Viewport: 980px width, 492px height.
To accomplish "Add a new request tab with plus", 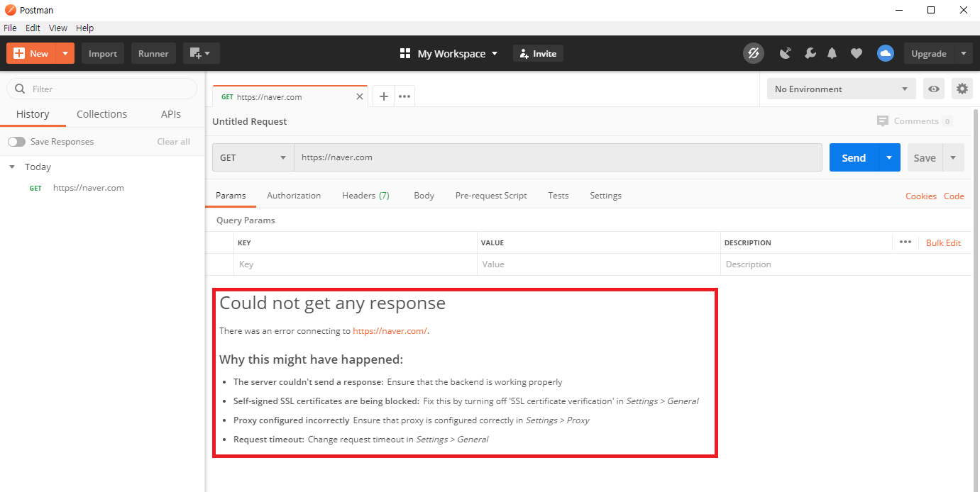I will (x=383, y=96).
